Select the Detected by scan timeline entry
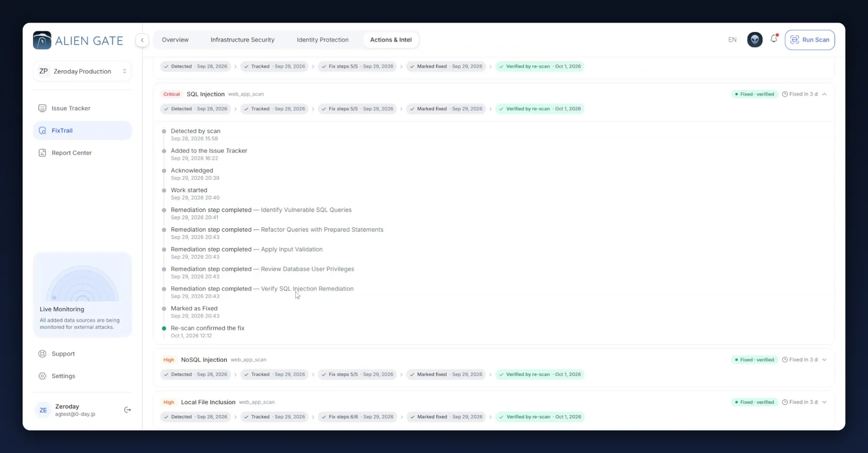Image resolution: width=868 pixels, height=453 pixels. point(195,135)
